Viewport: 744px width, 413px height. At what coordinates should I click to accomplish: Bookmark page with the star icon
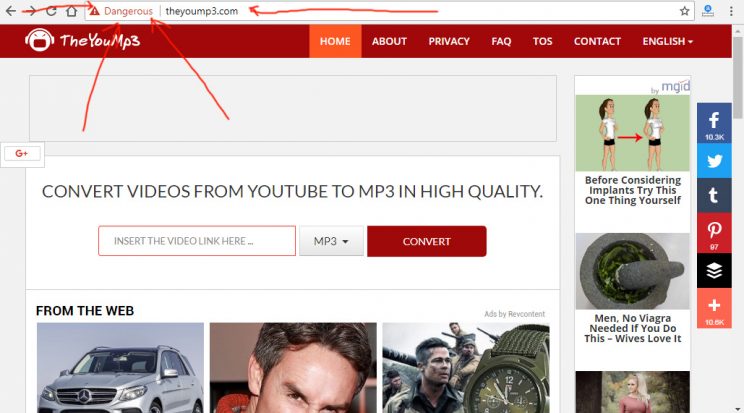click(x=684, y=11)
